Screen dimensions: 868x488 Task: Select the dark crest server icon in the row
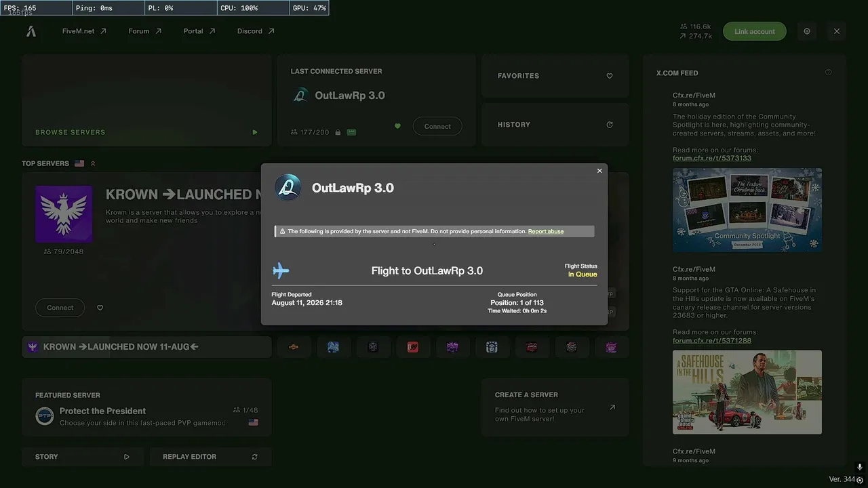(x=373, y=347)
